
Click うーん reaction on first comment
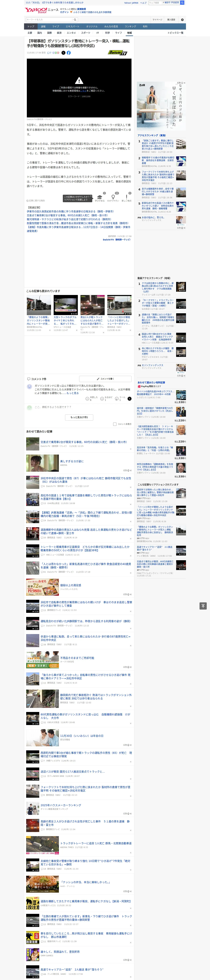point(117,399)
